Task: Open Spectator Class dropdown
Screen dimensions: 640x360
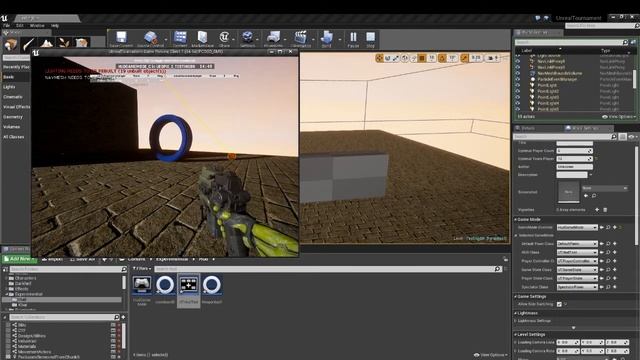Action: [x=577, y=287]
